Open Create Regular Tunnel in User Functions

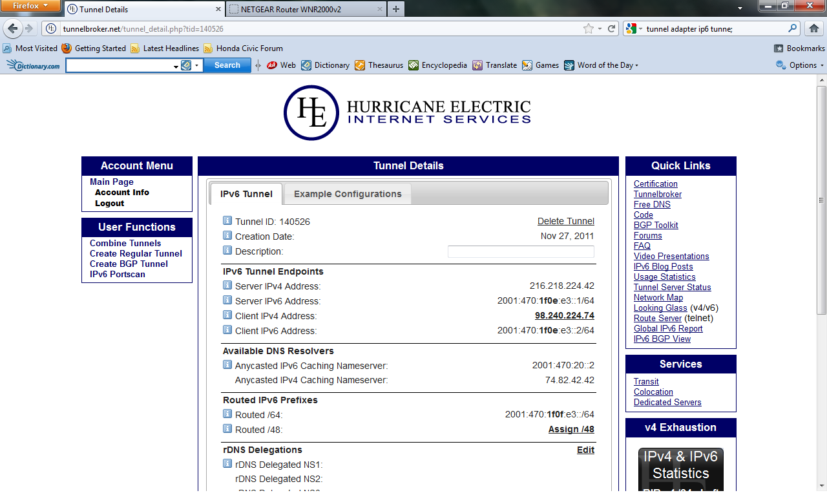pyautogui.click(x=136, y=253)
